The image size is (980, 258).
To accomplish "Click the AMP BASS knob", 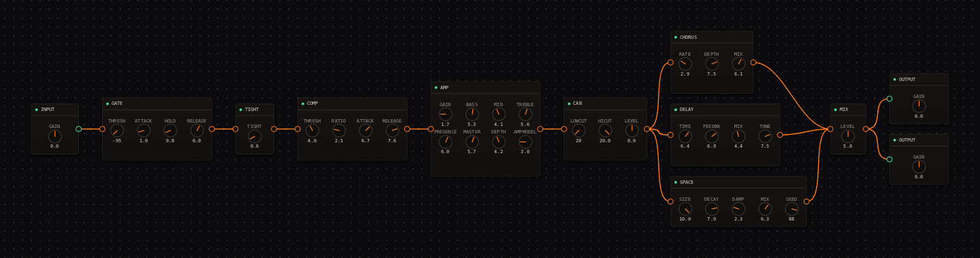I will tap(472, 114).
